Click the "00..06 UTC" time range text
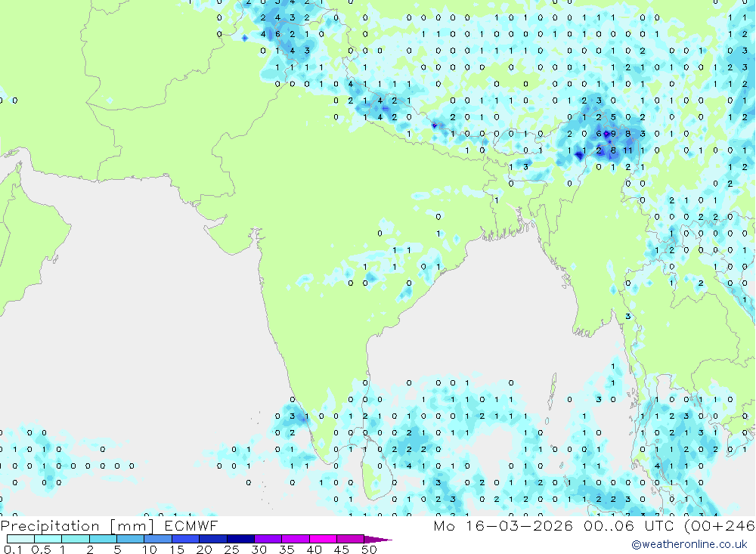Image resolution: width=756 pixels, height=554 pixels. pos(630,525)
